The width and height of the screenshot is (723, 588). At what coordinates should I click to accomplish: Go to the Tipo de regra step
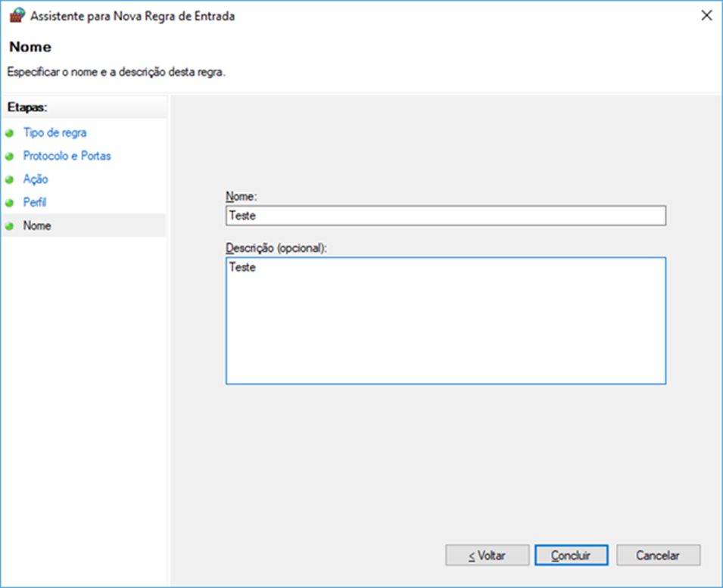pos(55,132)
